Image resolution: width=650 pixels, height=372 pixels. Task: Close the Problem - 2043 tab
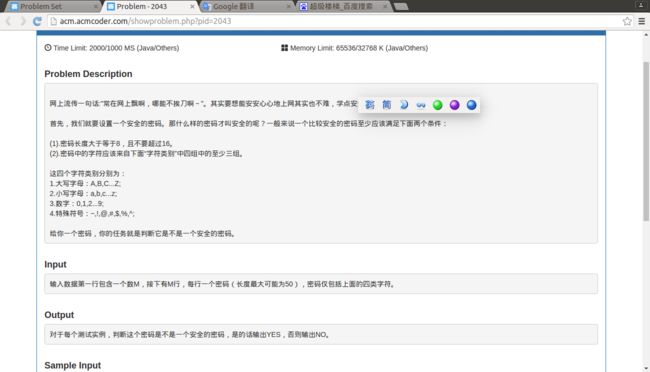click(192, 7)
